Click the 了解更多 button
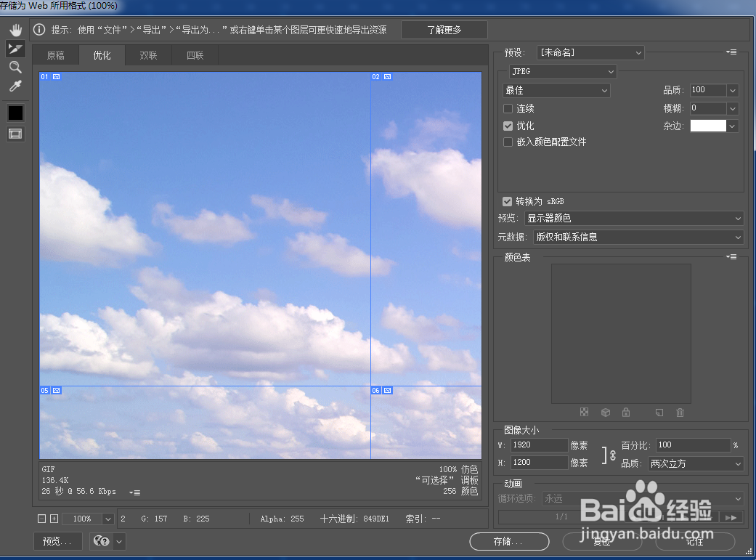The image size is (756, 560). point(444,30)
